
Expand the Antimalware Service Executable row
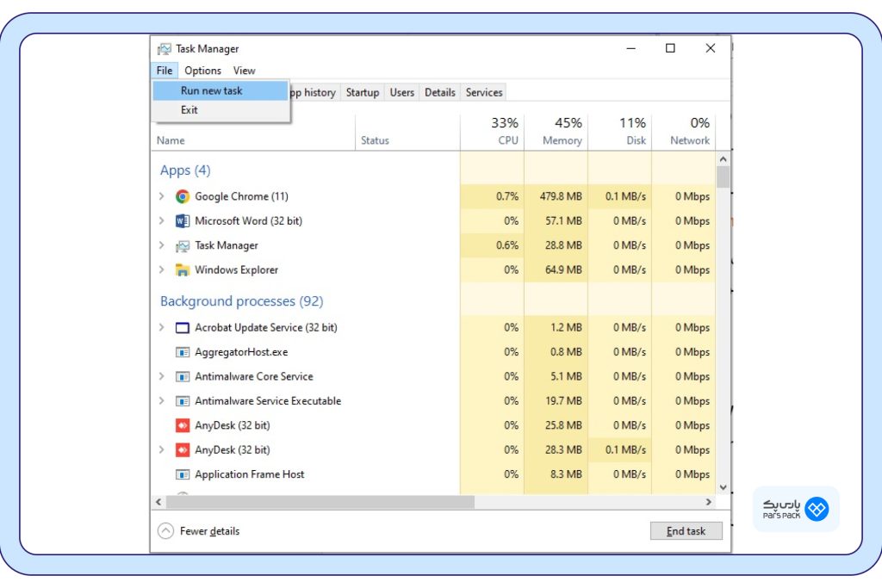pos(161,401)
